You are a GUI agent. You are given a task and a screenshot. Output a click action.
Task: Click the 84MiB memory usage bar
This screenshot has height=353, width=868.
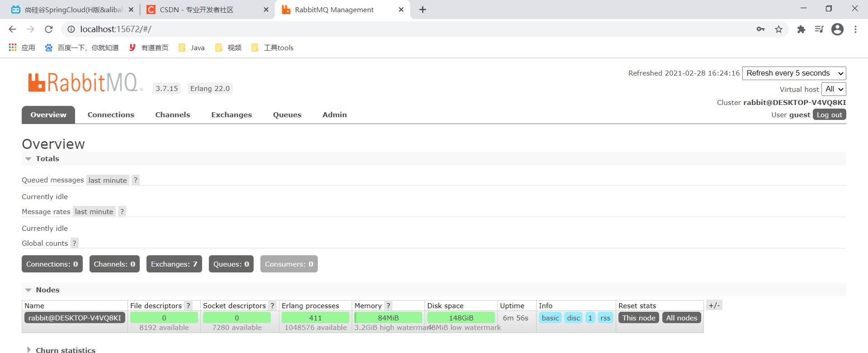pyautogui.click(x=388, y=318)
